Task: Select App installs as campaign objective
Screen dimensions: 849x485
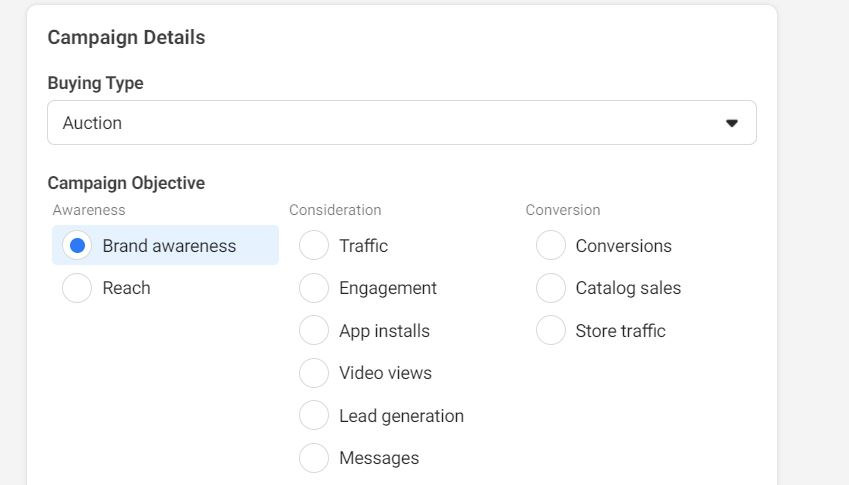Action: 314,331
